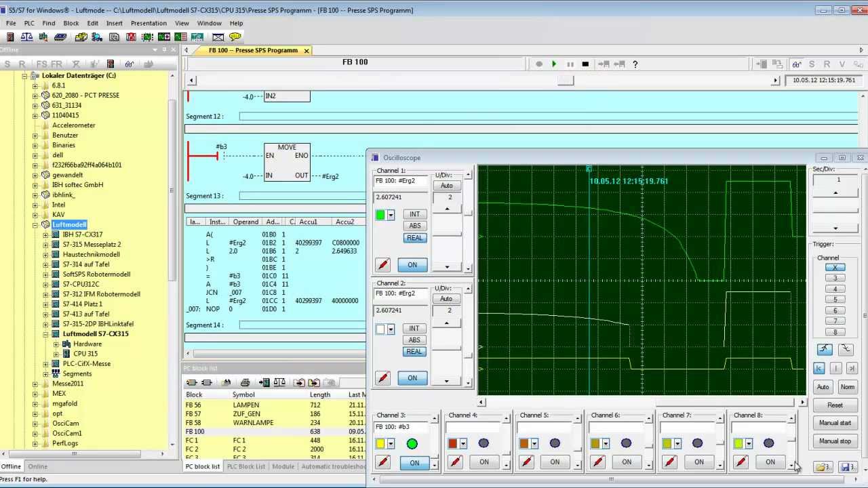Image resolution: width=868 pixels, height=488 pixels.
Task: Open the PLC menu
Action: coord(29,23)
